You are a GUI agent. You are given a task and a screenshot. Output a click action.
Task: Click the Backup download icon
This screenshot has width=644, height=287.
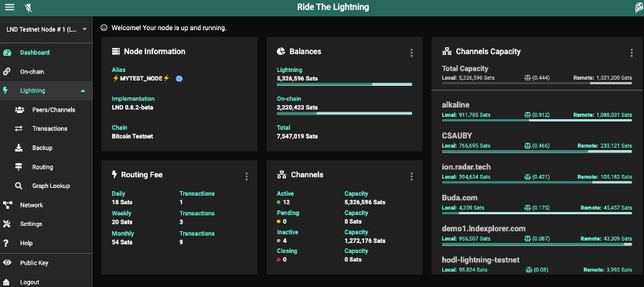pos(19,148)
